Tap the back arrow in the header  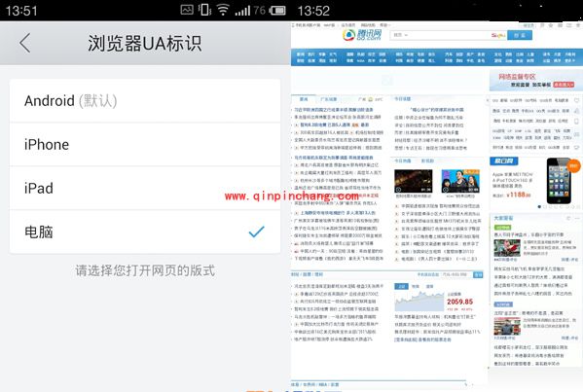click(x=25, y=43)
